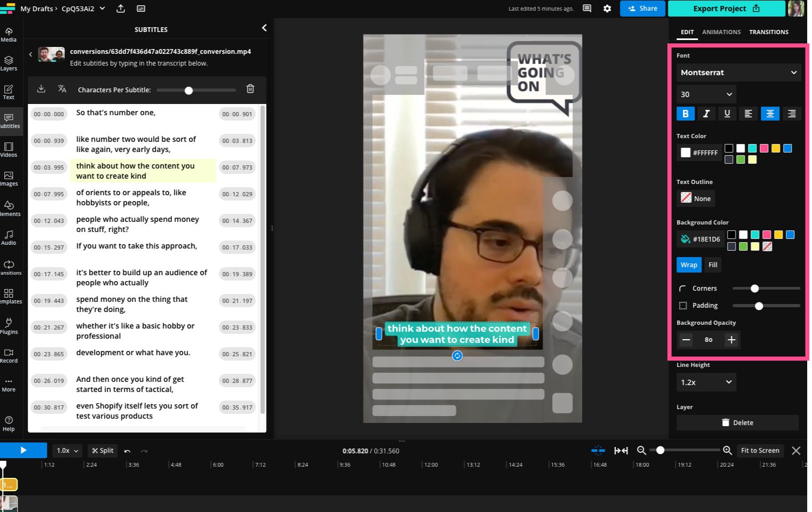Open the Elements panel in the sidebar
The height and width of the screenshot is (512, 812).
9,208
